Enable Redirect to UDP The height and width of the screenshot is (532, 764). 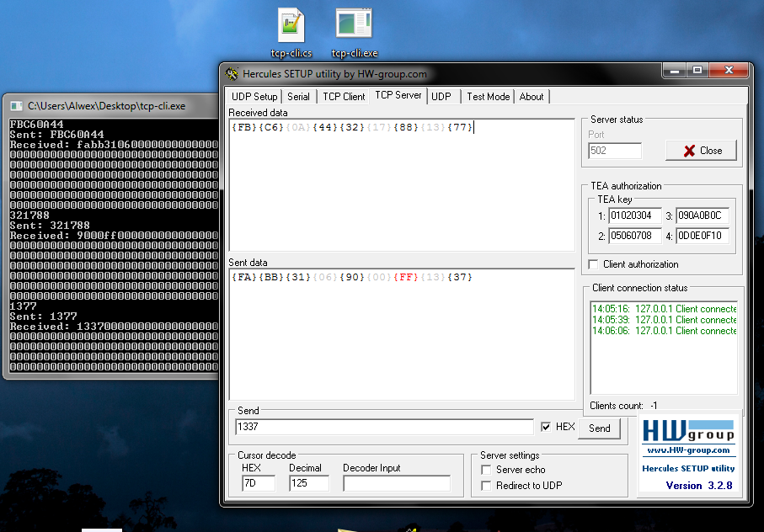(x=486, y=486)
